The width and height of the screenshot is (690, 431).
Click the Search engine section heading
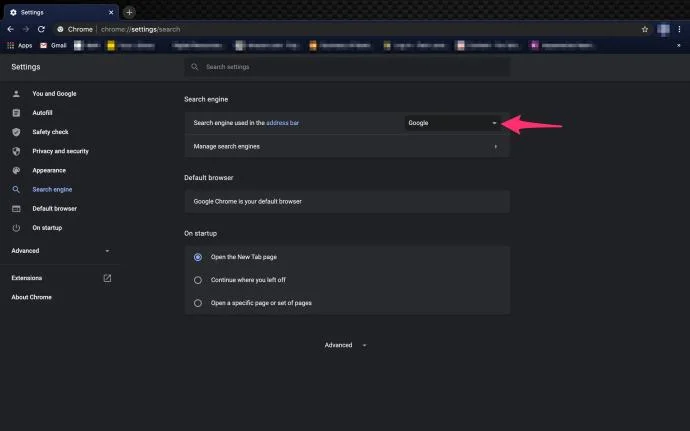(x=206, y=99)
